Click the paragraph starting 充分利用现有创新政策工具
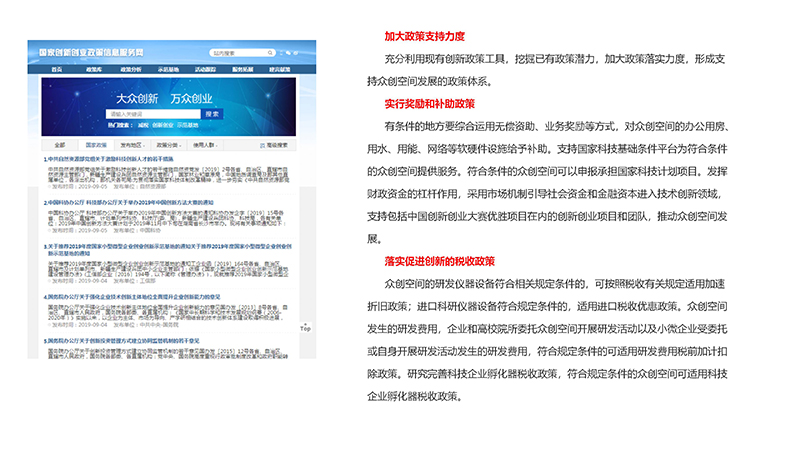 pos(546,70)
